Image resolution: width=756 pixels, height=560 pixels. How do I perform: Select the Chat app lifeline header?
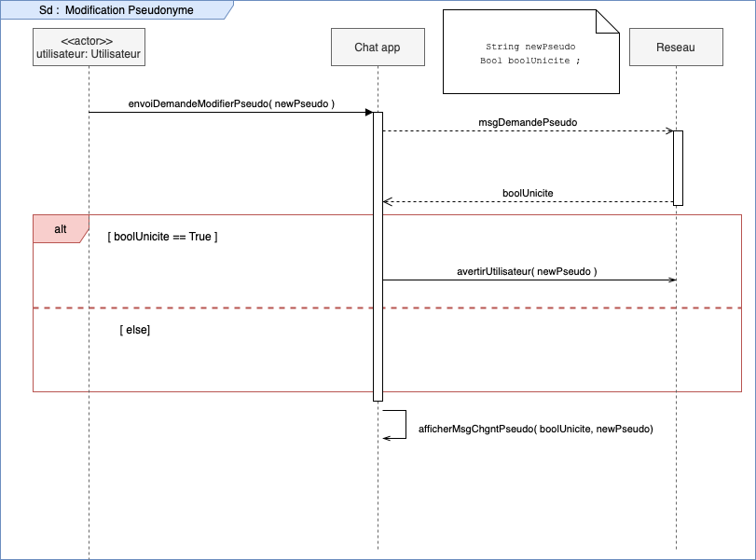coord(378,48)
